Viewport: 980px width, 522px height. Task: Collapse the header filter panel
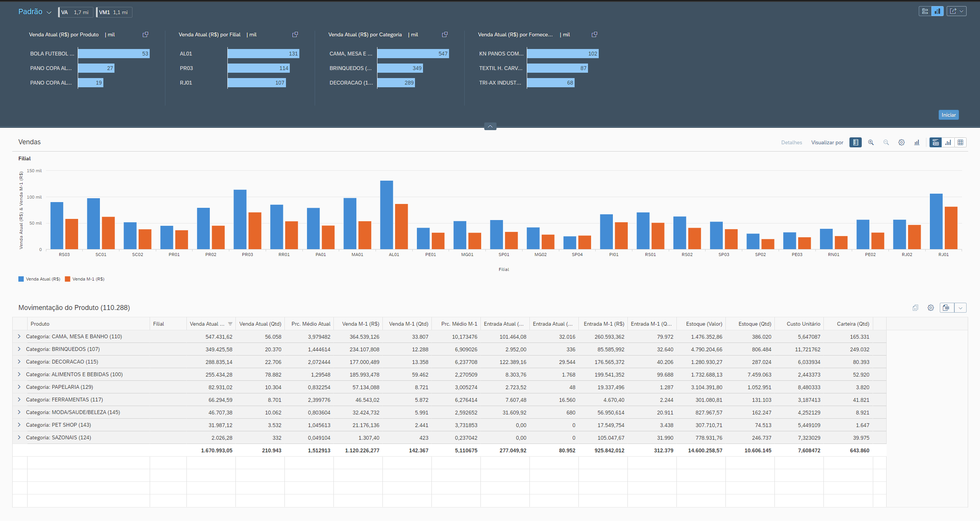pyautogui.click(x=490, y=126)
